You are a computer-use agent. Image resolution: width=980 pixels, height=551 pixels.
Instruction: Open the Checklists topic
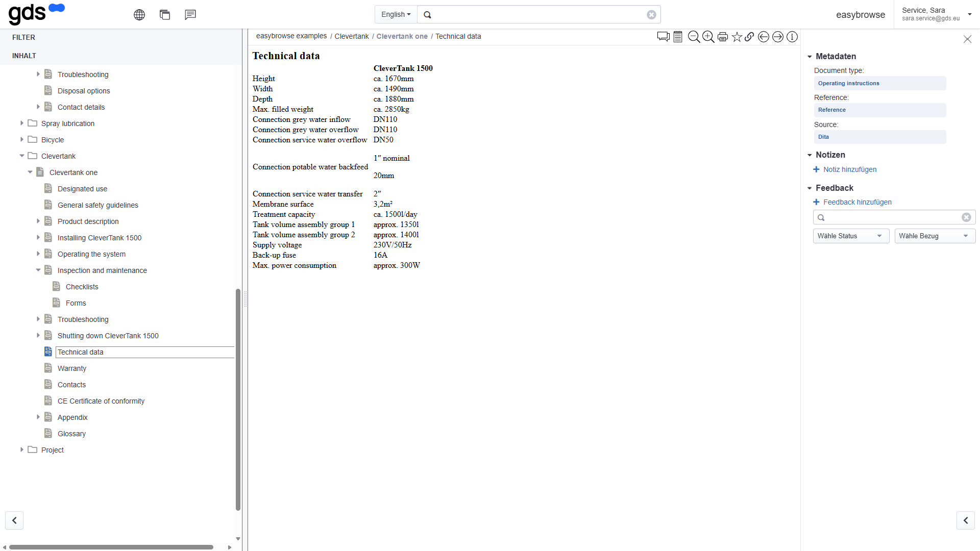click(x=82, y=287)
